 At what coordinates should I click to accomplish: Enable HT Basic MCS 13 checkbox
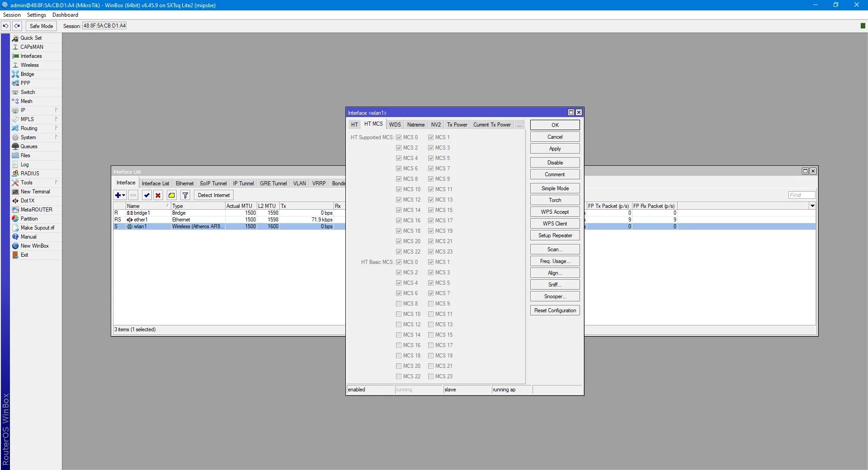coord(431,324)
